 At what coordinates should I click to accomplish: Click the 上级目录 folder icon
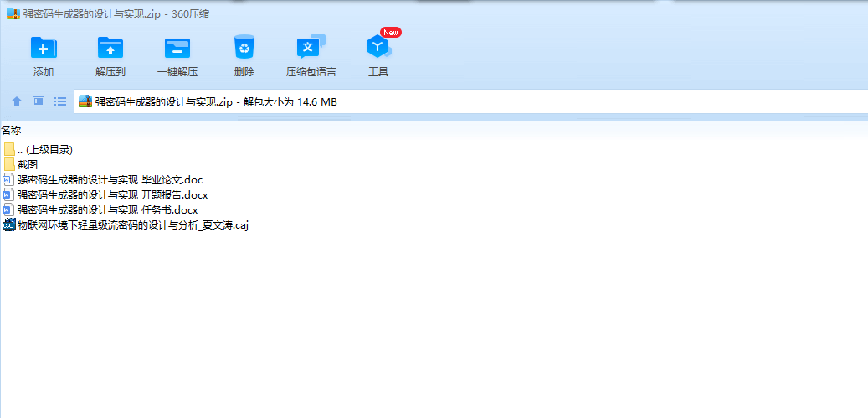click(x=9, y=149)
